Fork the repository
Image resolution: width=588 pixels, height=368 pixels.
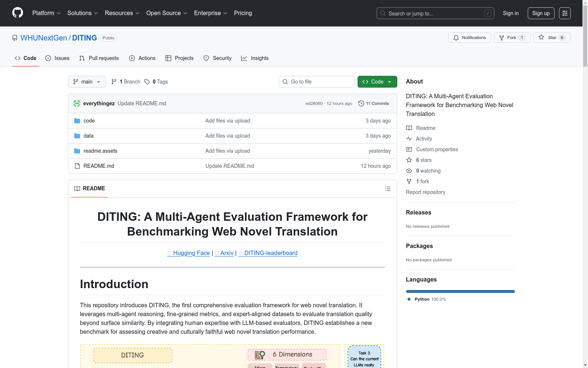[x=512, y=38]
